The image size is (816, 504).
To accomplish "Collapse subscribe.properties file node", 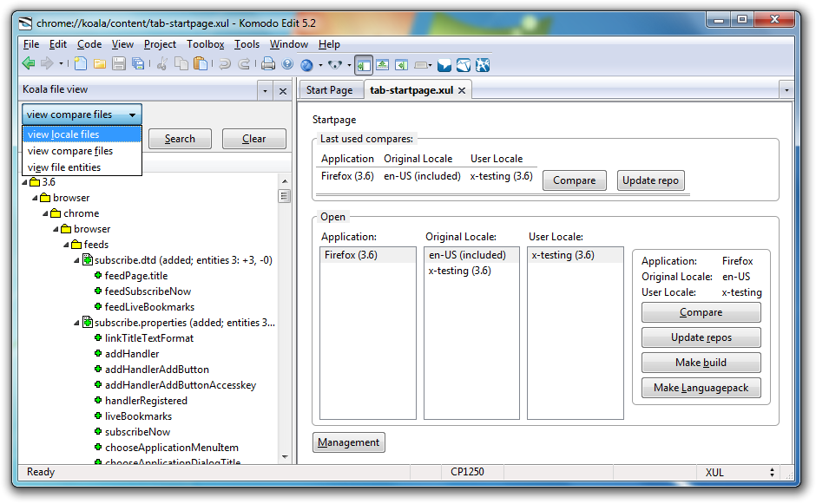I will point(76,323).
